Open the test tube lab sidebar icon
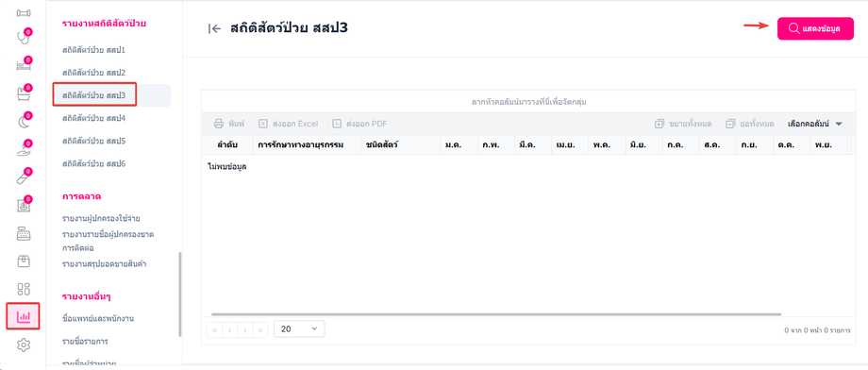The width and height of the screenshot is (868, 370). tap(24, 177)
